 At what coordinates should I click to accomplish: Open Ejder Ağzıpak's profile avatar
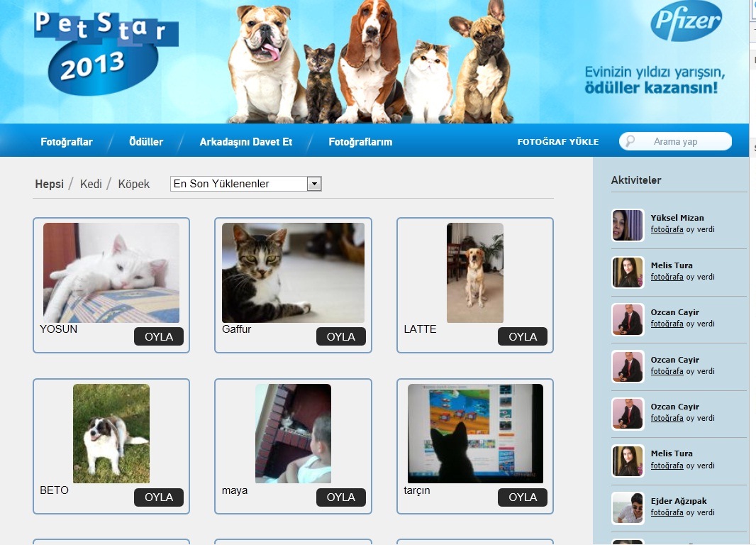coord(628,508)
